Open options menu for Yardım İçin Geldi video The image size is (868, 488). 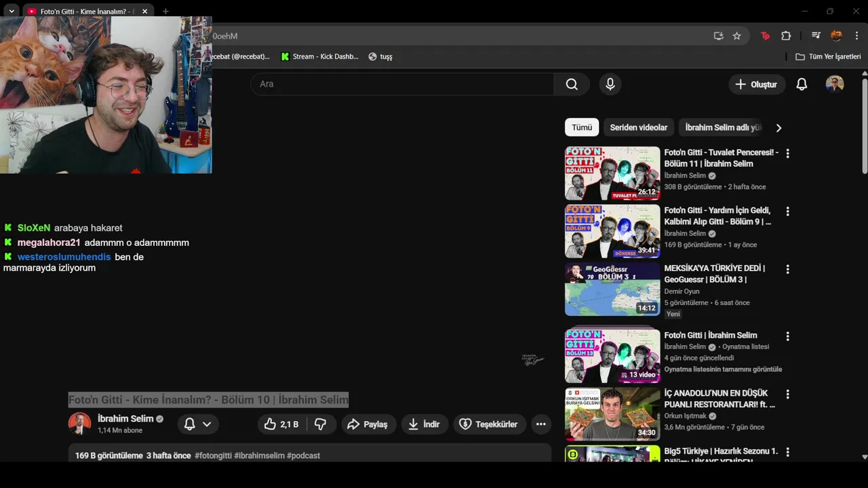[787, 211]
